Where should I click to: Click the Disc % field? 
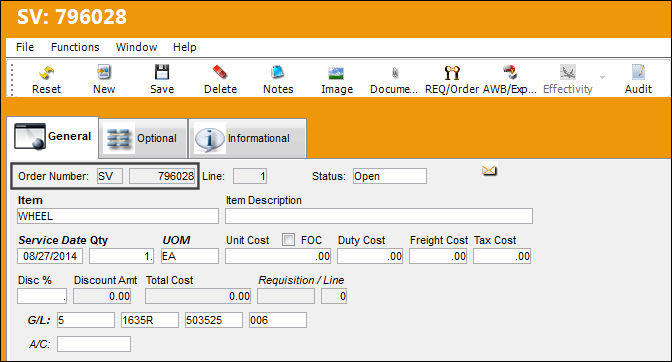point(42,296)
